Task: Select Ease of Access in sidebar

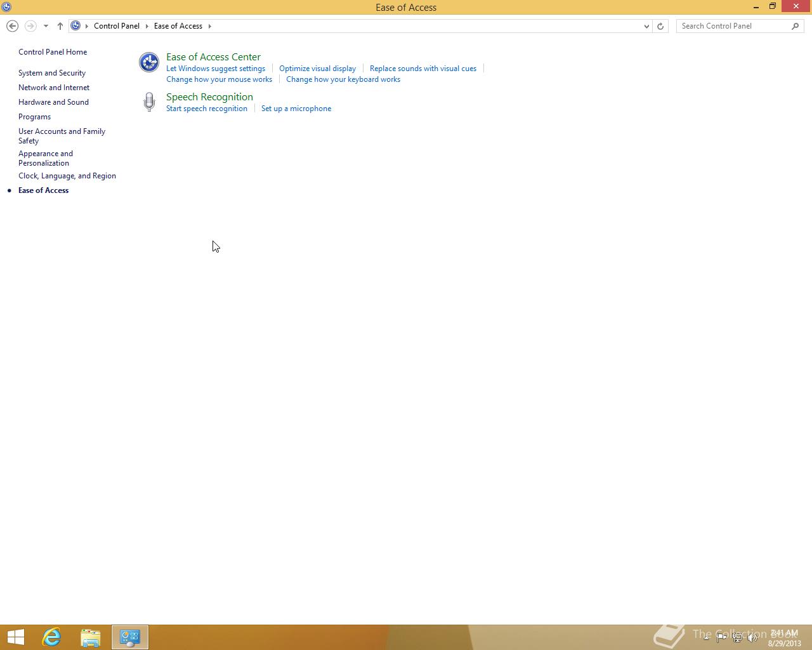Action: pyautogui.click(x=43, y=190)
